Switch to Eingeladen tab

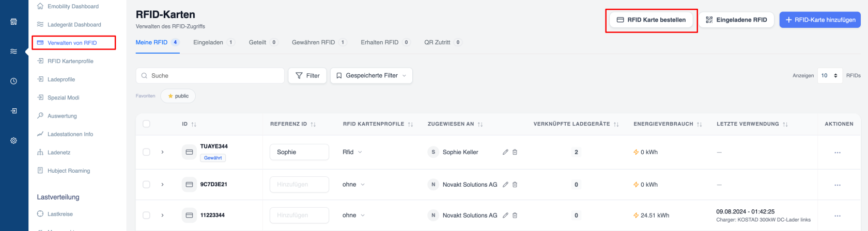tap(214, 42)
